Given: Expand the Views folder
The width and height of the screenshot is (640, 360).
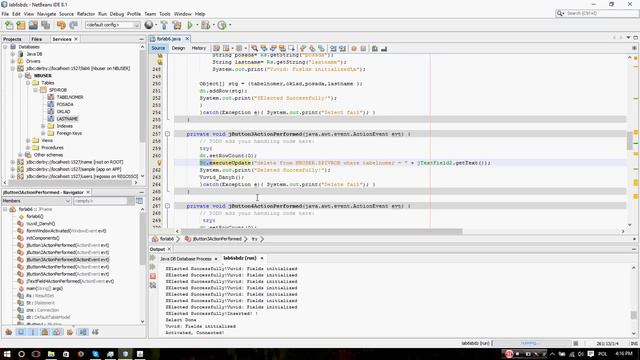Looking at the screenshot, I should [x=28, y=140].
